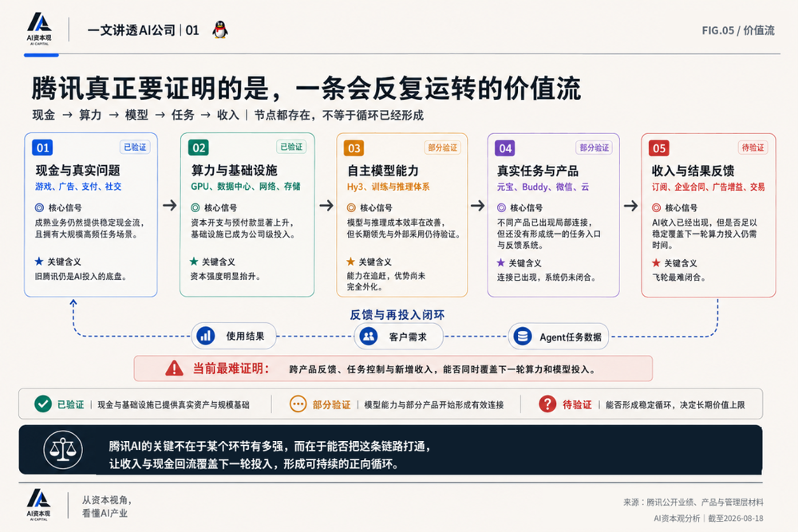Click the date text 截至2026-08-18
Viewport: 798px width, 532px height.
click(736, 518)
